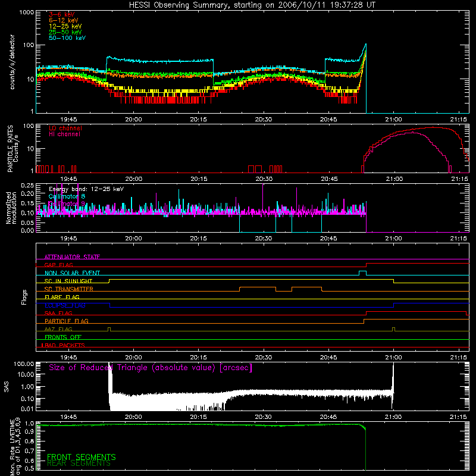The image size is (476, 476).
Task: Click the FRONTS OFF flag label
Action: pyautogui.click(x=63, y=337)
